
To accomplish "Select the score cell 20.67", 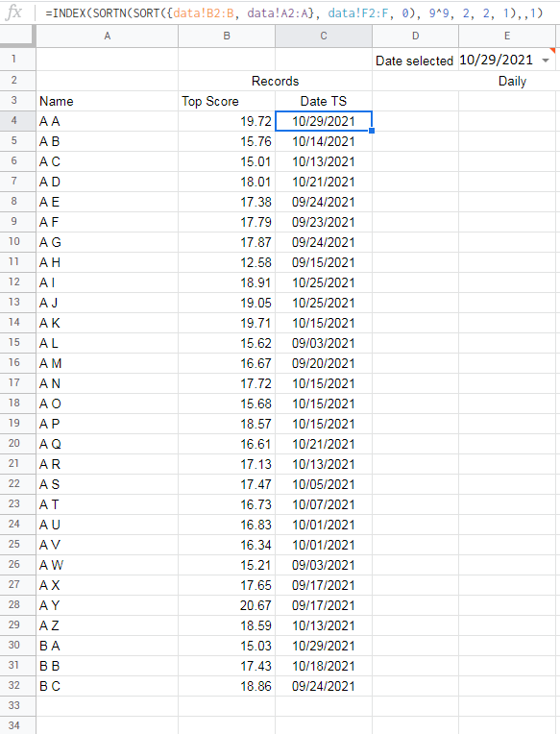I will coord(227,604).
